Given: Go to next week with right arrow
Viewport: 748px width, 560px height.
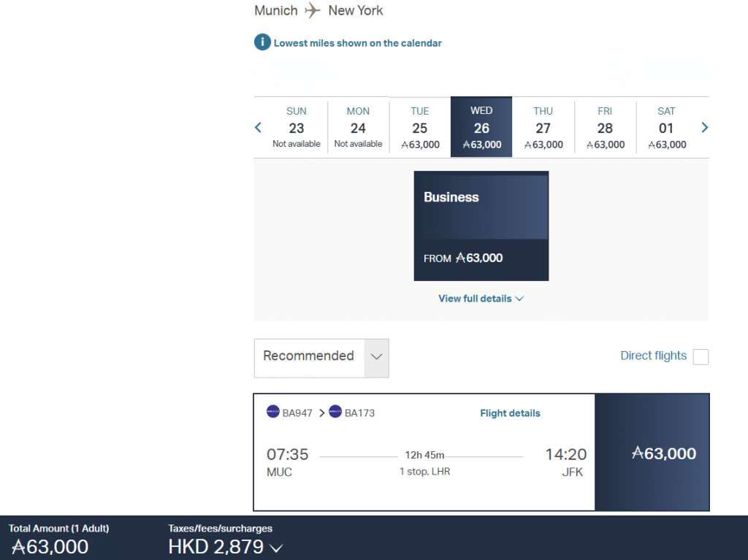Looking at the screenshot, I should pyautogui.click(x=704, y=128).
